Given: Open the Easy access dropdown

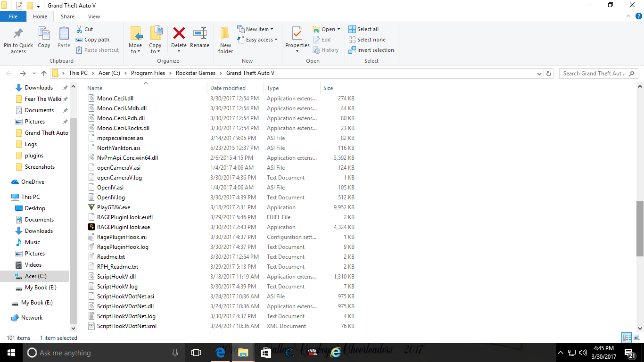Looking at the screenshot, I should tap(257, 40).
